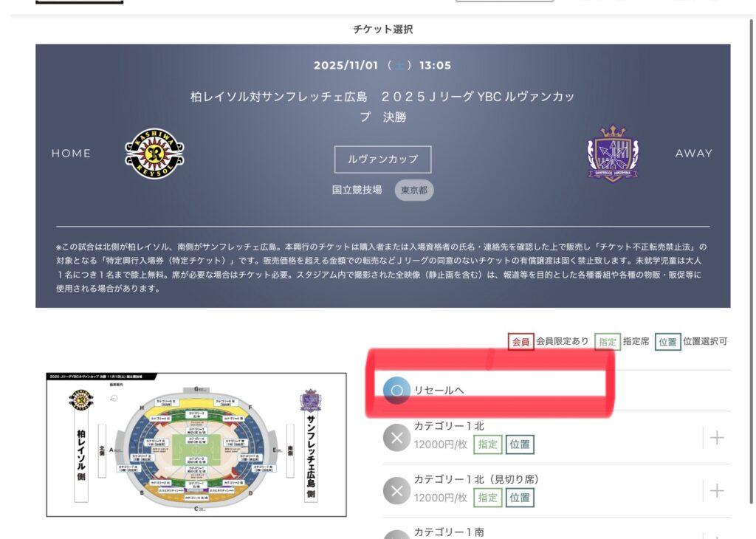Image resolution: width=756 pixels, height=539 pixels.
Task: Expand カテゴリー1北（見切り席） with the plus button
Action: tap(716, 490)
